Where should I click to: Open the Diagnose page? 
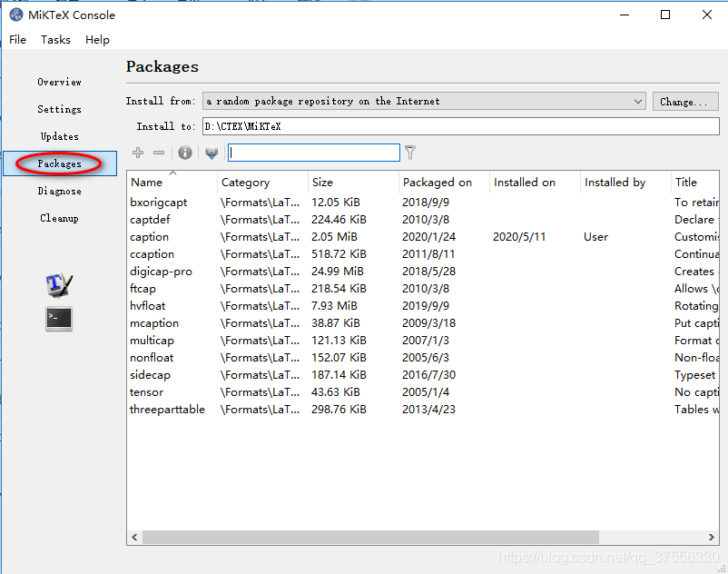tap(59, 191)
